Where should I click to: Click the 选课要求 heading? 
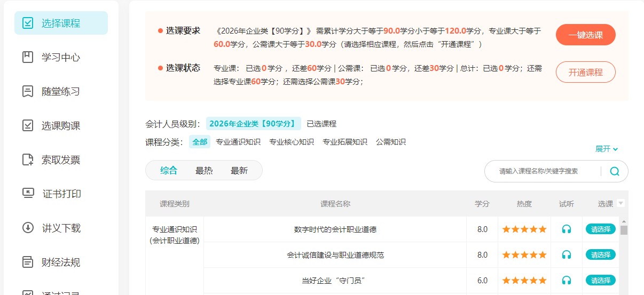click(183, 30)
